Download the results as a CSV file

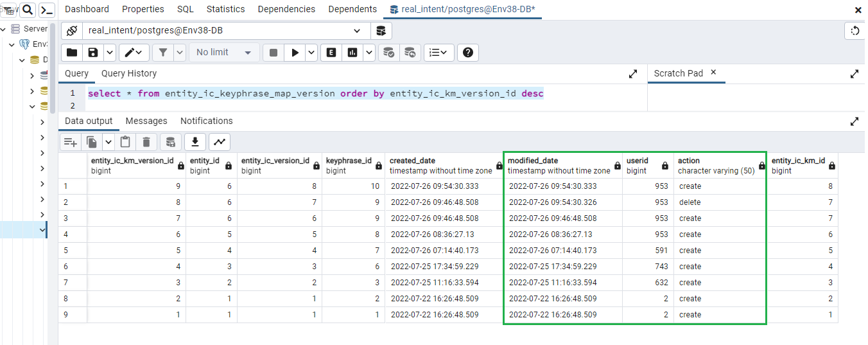(195, 142)
